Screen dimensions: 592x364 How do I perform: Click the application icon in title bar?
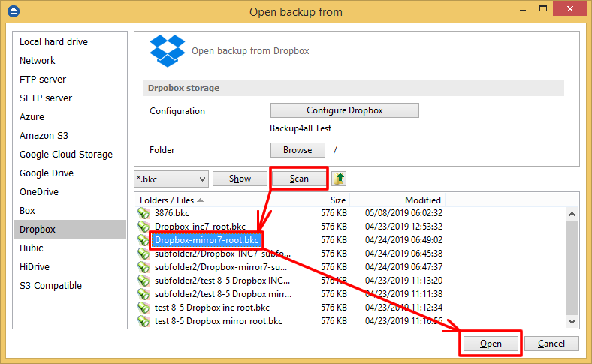tap(14, 11)
